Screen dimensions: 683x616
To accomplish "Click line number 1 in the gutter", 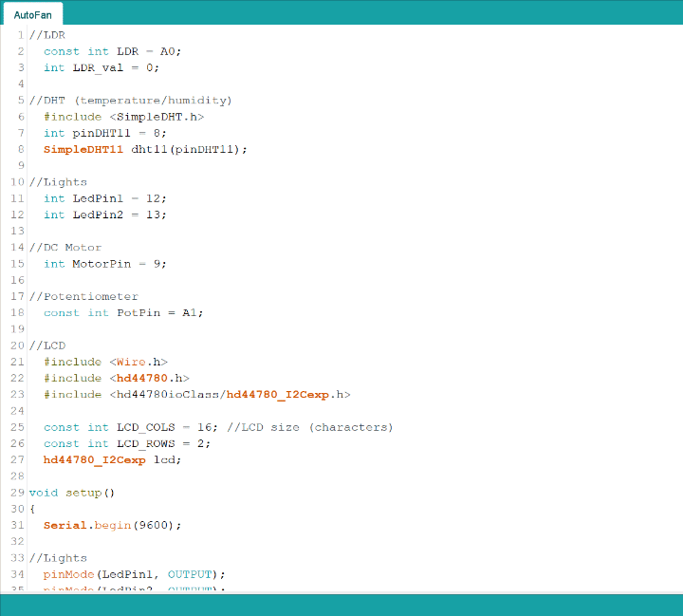I will 20,35.
